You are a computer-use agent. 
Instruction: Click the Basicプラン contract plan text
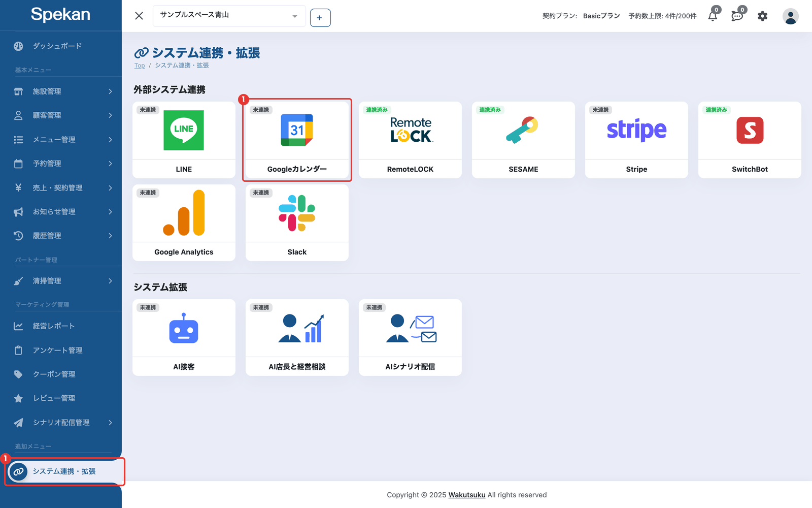[601, 16]
